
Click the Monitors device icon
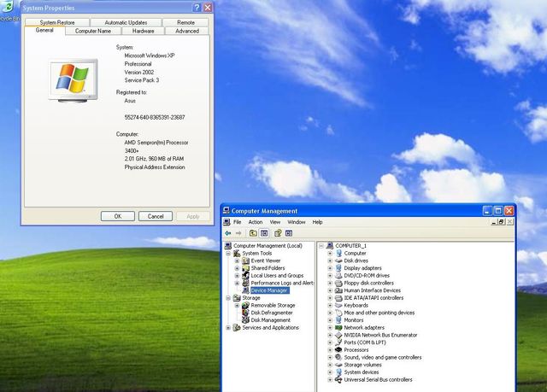(x=338, y=320)
